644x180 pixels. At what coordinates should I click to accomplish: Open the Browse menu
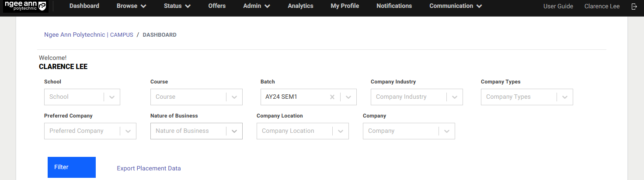[x=131, y=6]
